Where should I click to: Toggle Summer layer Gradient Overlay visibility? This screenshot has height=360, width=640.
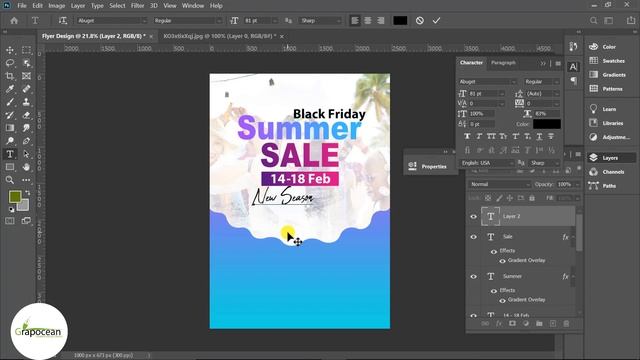[x=502, y=300]
